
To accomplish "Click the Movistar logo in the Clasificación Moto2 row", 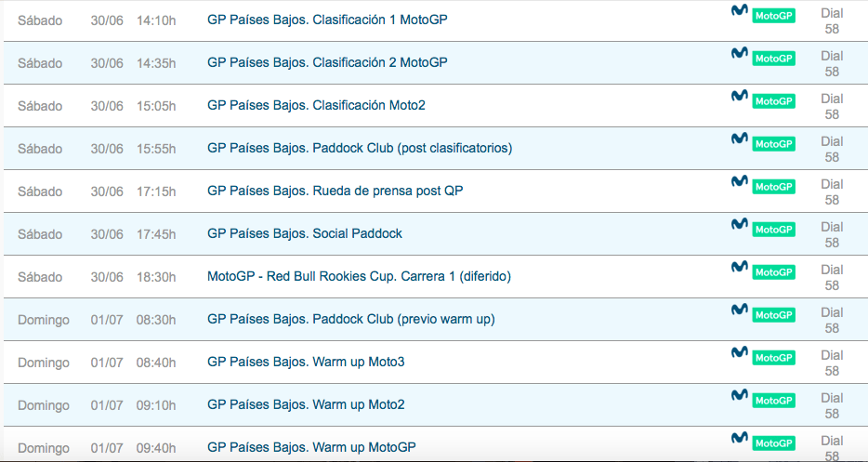I will (740, 97).
